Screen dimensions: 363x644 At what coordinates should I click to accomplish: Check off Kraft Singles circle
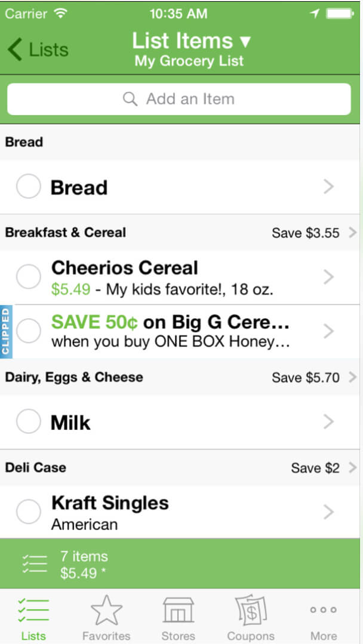pos(28,512)
